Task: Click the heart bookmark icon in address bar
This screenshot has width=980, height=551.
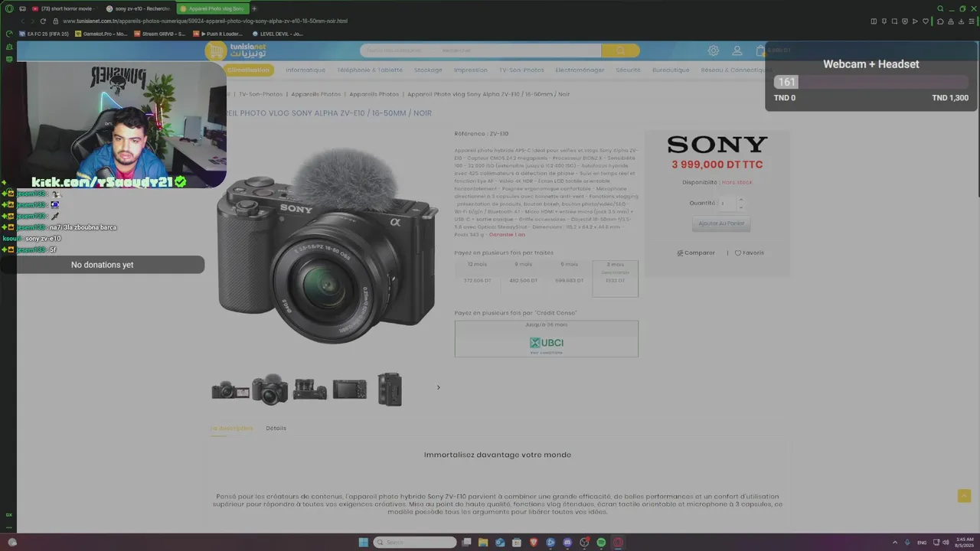Action: pyautogui.click(x=925, y=21)
